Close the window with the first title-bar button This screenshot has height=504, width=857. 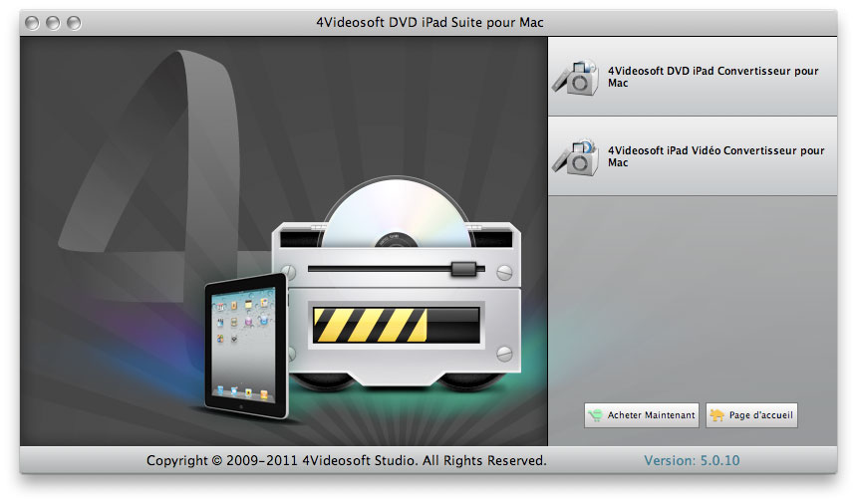point(34,22)
